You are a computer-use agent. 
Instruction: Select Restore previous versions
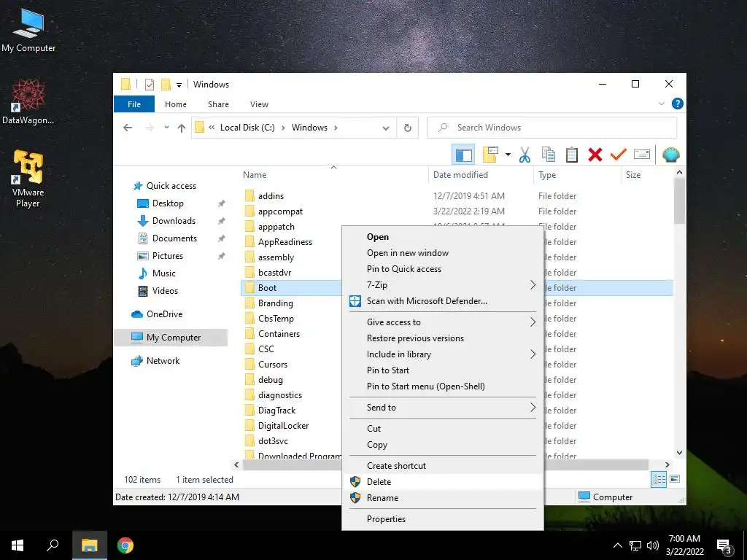click(x=442, y=338)
